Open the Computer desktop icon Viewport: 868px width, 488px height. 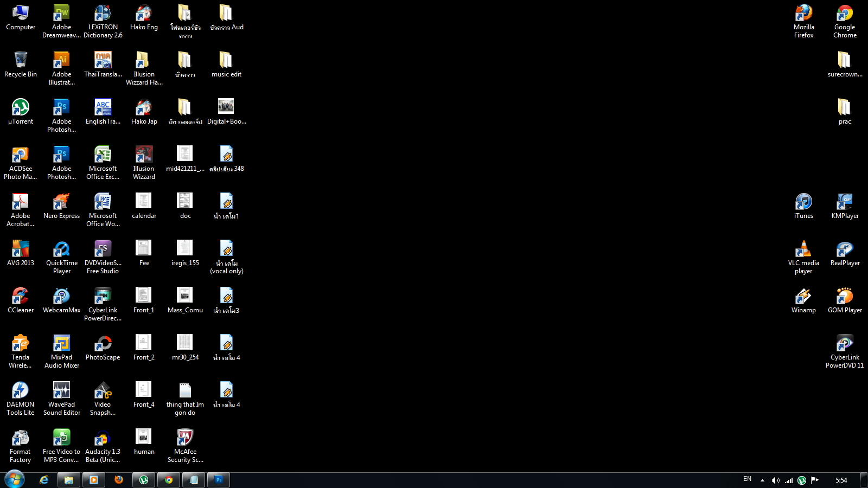pos(21,17)
